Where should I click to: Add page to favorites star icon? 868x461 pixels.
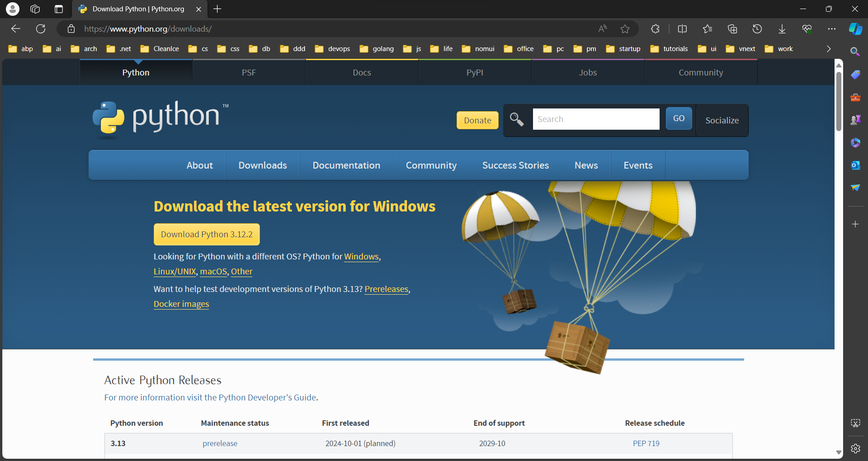625,29
